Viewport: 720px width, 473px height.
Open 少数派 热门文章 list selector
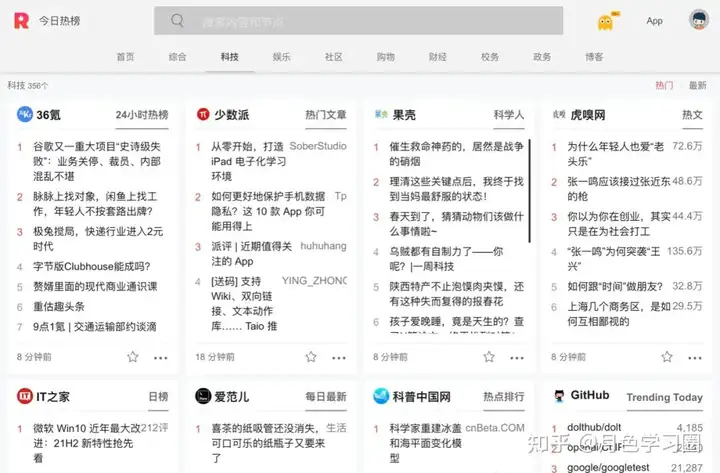[x=326, y=115]
